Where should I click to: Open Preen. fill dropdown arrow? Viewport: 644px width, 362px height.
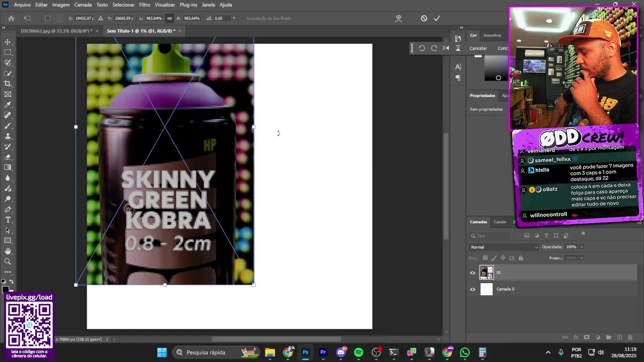point(581,258)
